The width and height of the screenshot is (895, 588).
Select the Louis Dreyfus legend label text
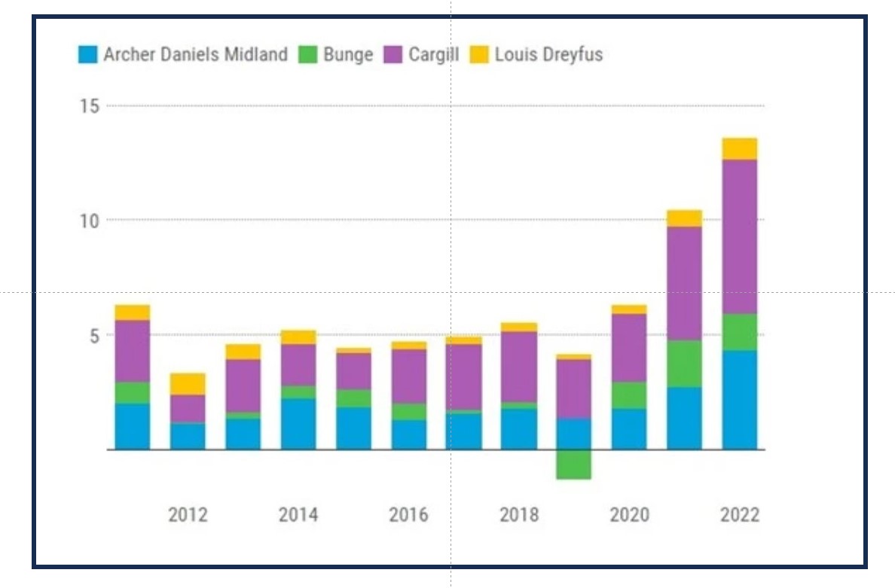548,55
